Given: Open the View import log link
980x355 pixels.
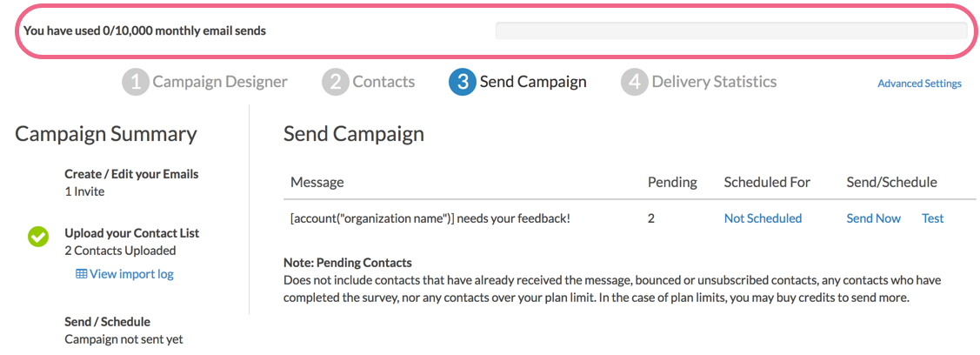Looking at the screenshot, I should (131, 274).
